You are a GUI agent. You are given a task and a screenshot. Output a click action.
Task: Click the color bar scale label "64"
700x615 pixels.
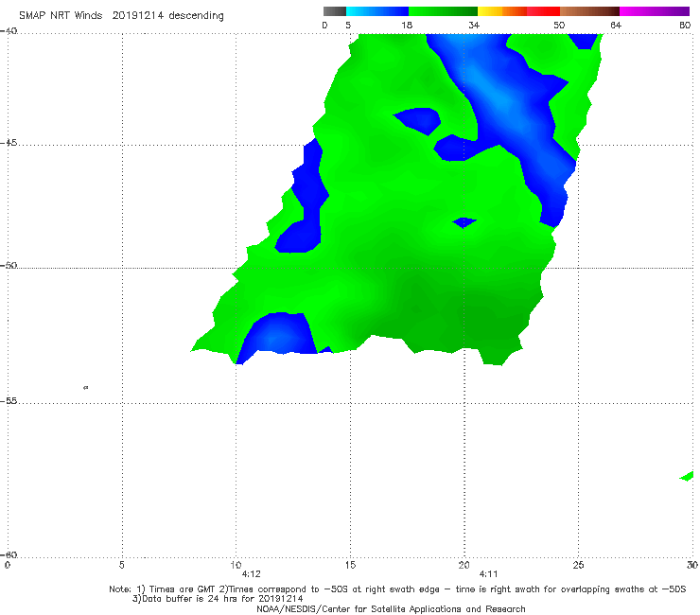(616, 25)
